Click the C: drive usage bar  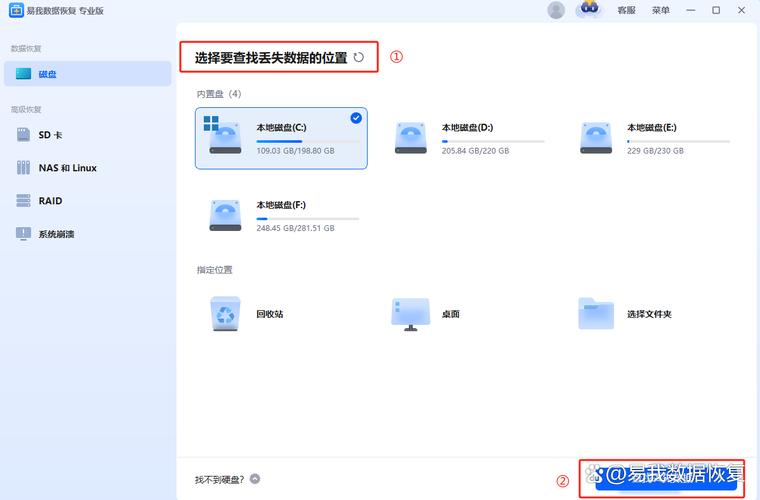coord(308,141)
